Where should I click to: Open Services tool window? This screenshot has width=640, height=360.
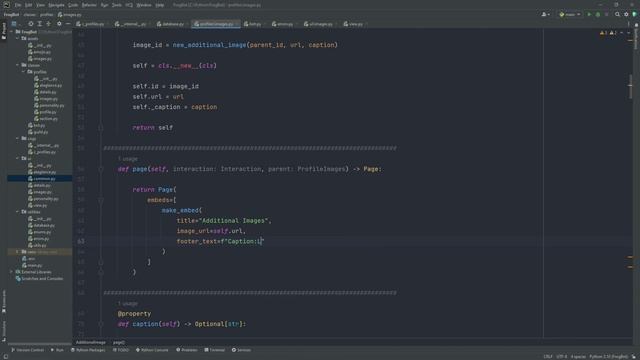241,350
